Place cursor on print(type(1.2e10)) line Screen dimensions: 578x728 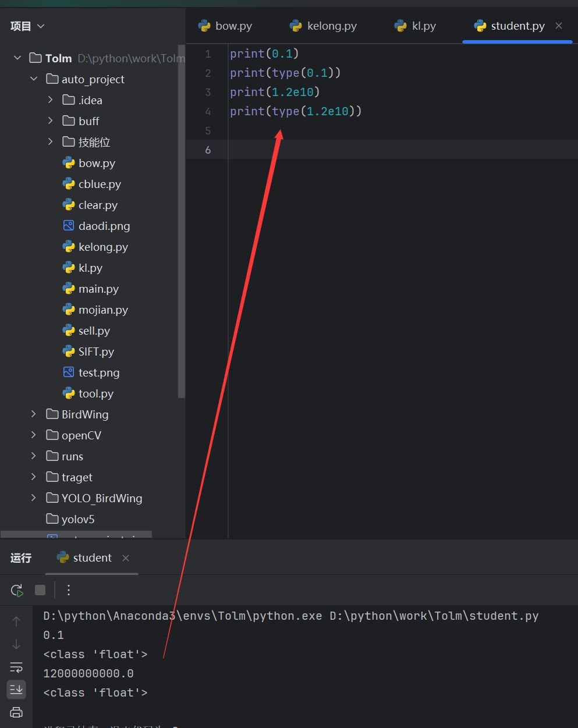296,111
